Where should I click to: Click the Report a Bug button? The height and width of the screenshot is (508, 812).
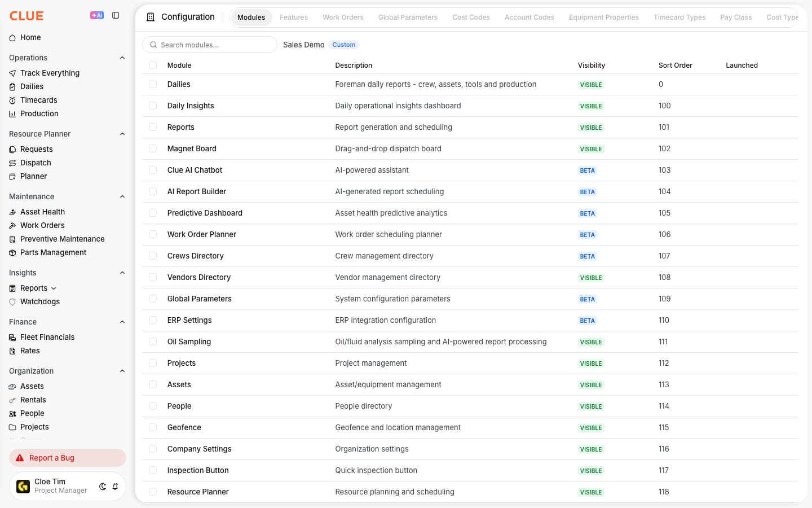pos(68,458)
